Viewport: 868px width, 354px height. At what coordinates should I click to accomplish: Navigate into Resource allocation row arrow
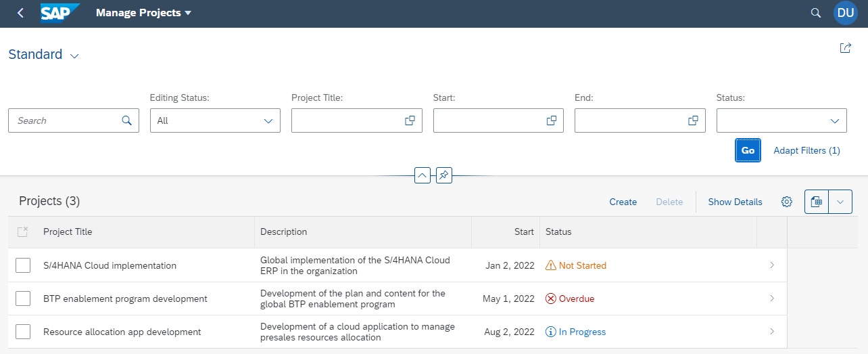click(772, 332)
